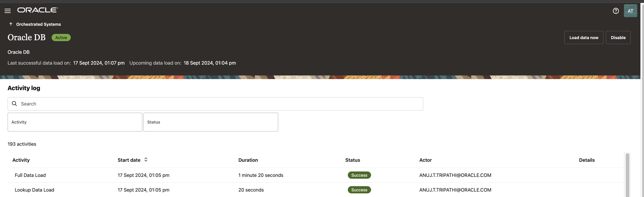Click duration 1 minute 20 seconds
The width and height of the screenshot is (644, 197).
point(261,175)
